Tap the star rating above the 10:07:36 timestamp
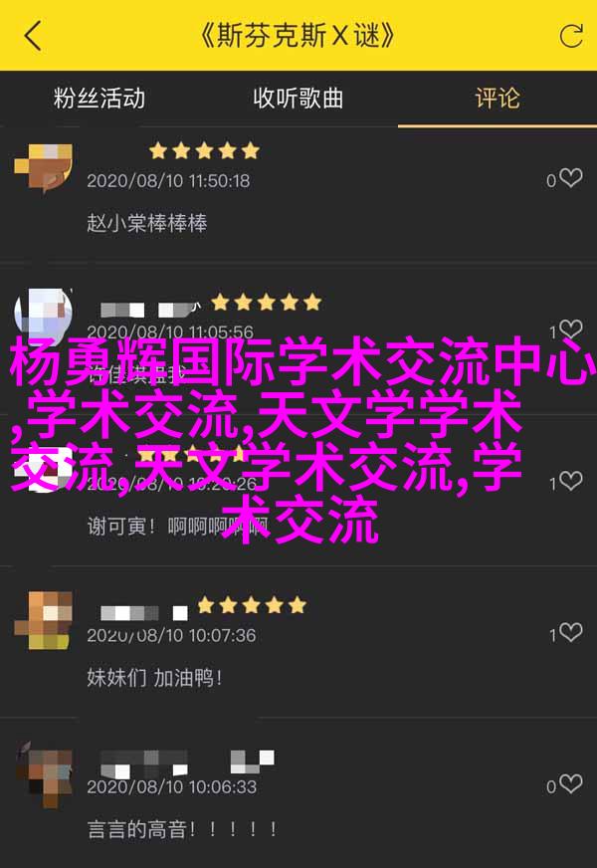The width and height of the screenshot is (597, 868). click(252, 605)
